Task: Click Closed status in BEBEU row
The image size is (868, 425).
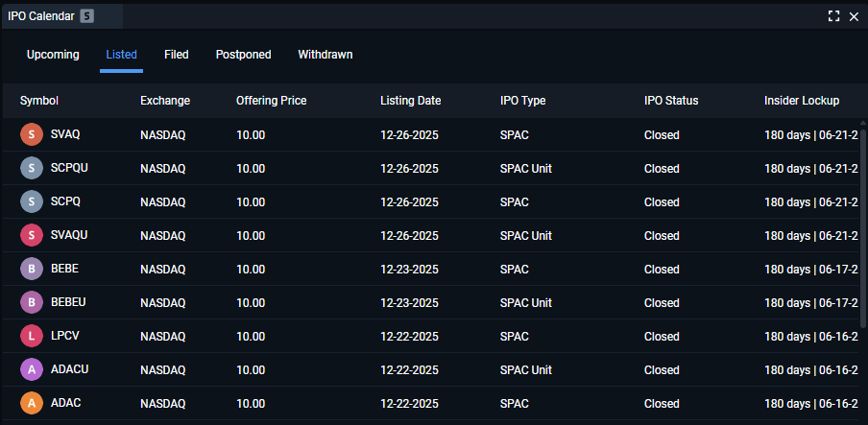Action: (x=662, y=303)
